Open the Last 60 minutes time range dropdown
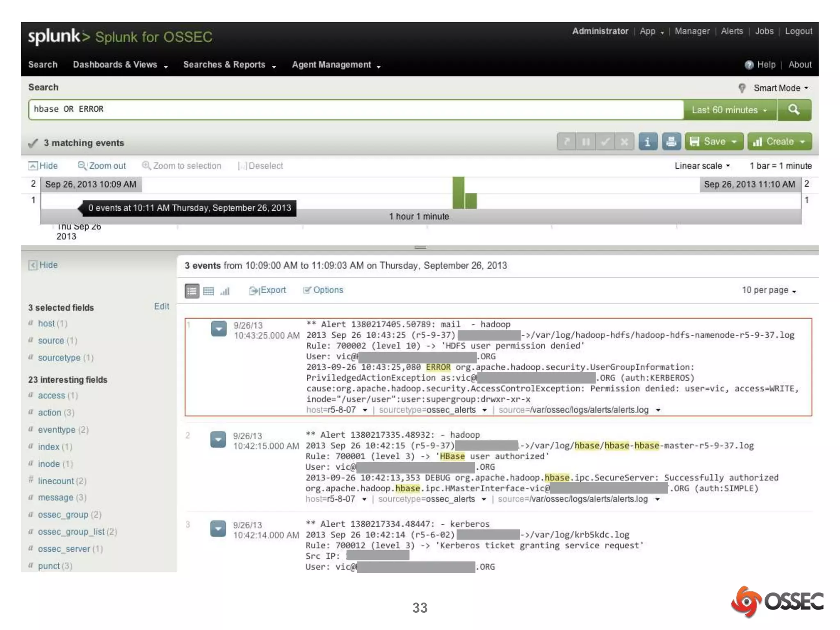840x630 pixels. [729, 110]
